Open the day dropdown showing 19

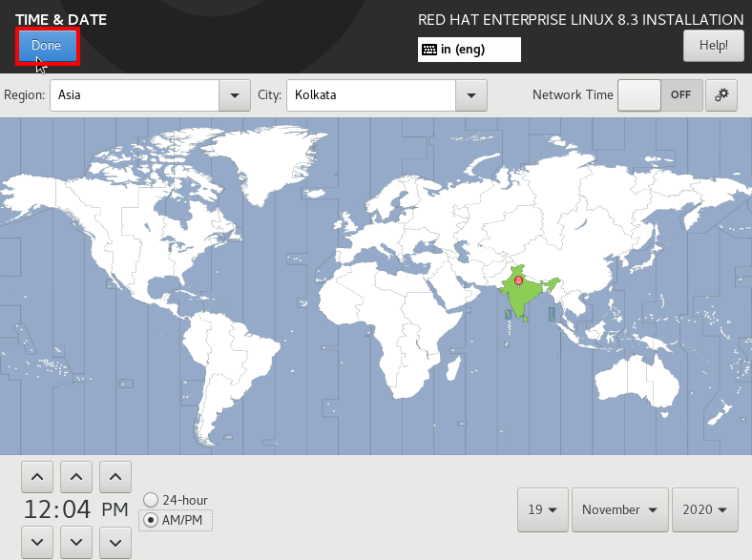pyautogui.click(x=542, y=509)
